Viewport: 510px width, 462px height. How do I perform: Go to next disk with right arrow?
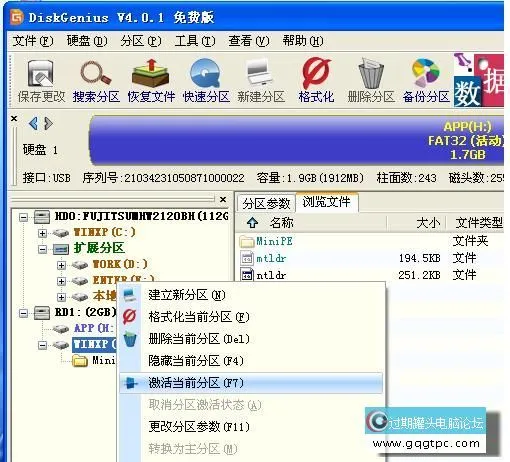click(49, 124)
